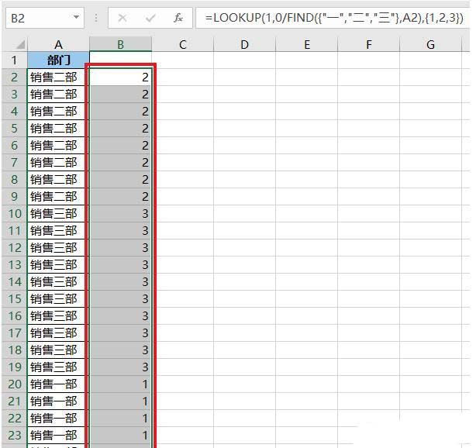
Task: Click inside the LOOKUP formula bar
Action: pyautogui.click(x=333, y=18)
